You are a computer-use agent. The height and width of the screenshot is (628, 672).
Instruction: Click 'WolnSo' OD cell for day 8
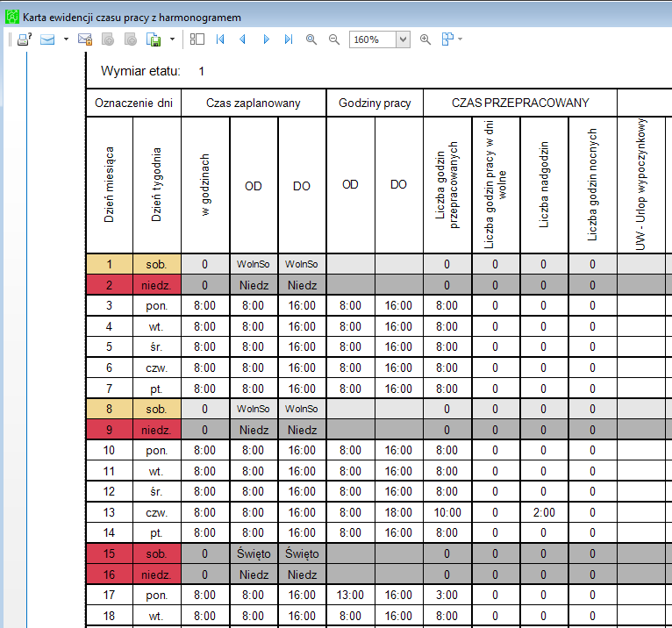pyautogui.click(x=254, y=409)
